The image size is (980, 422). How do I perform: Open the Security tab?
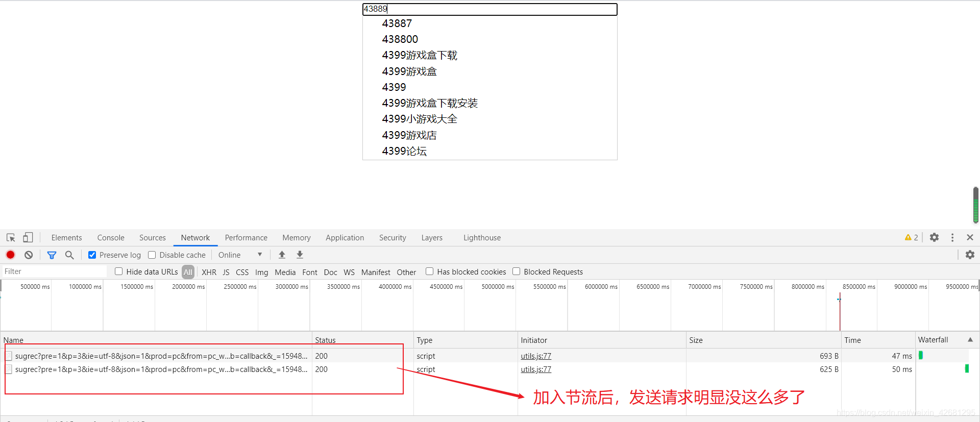393,238
